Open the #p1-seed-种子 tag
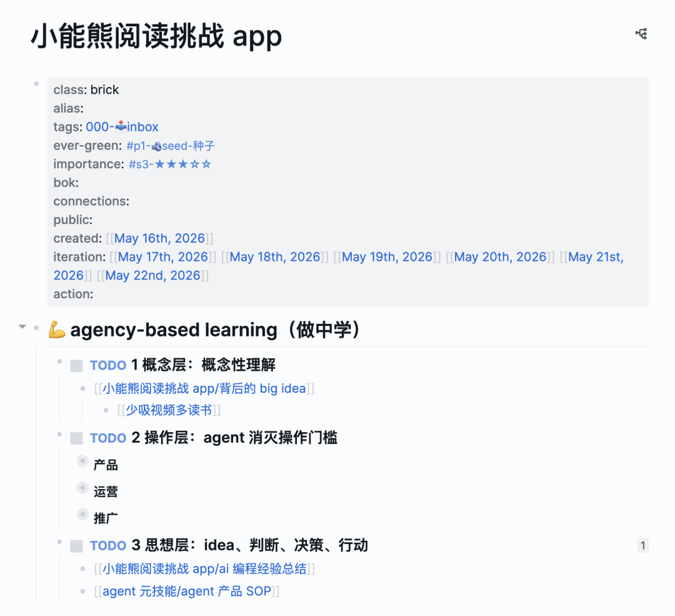Image resolution: width=675 pixels, height=616 pixels. click(171, 146)
